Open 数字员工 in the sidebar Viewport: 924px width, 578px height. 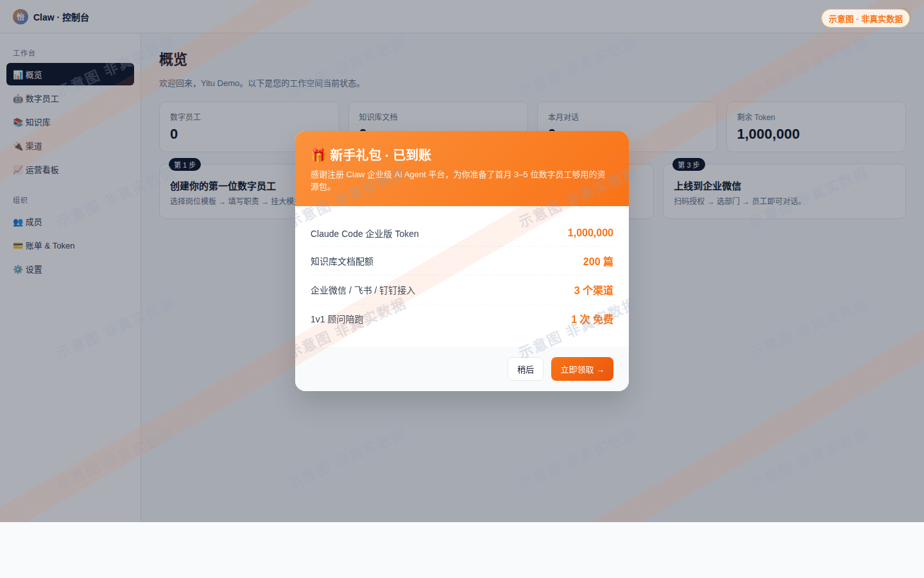coord(70,98)
